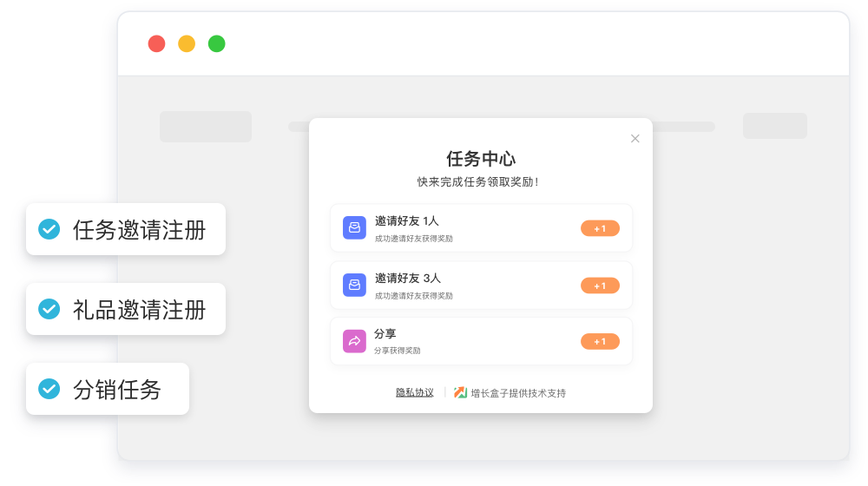Select the 分销任务 label text
Image resolution: width=868 pixels, height=486 pixels.
point(117,390)
